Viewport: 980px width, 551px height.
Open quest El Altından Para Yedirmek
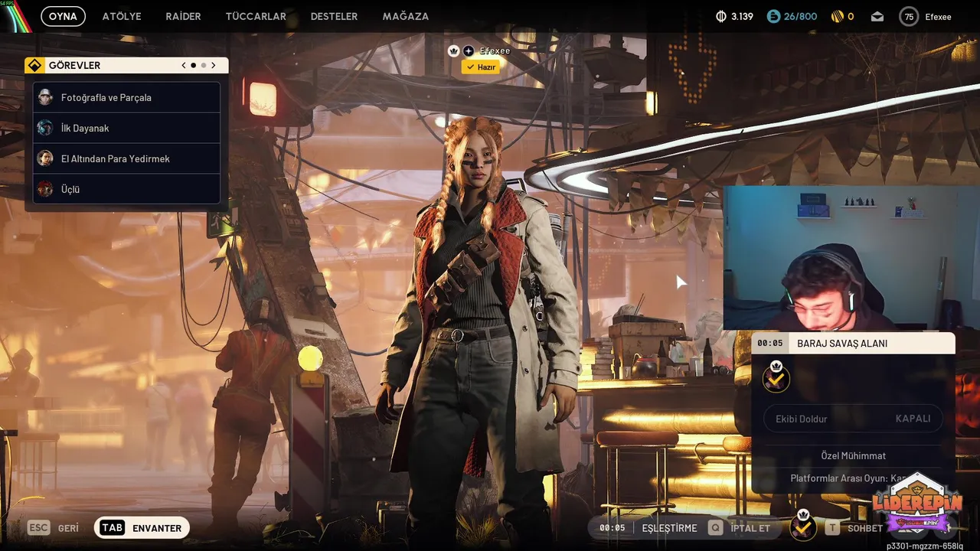127,158
